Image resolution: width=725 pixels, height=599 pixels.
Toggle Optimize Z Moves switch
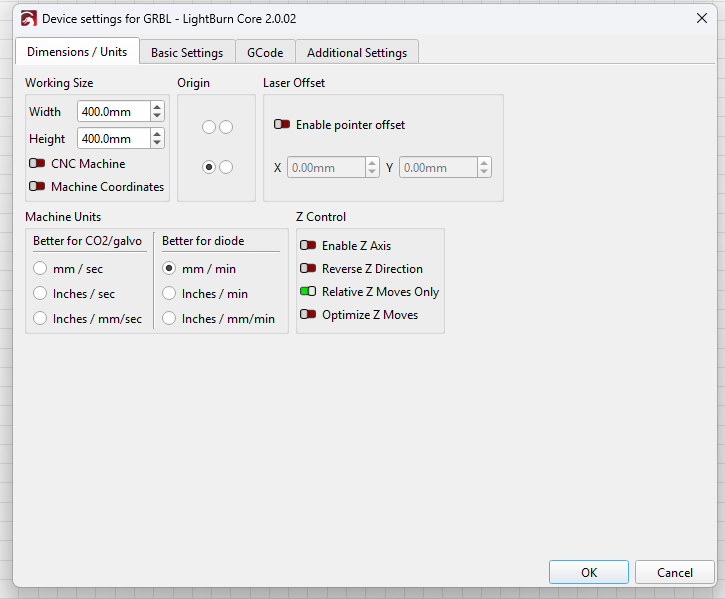tap(308, 315)
